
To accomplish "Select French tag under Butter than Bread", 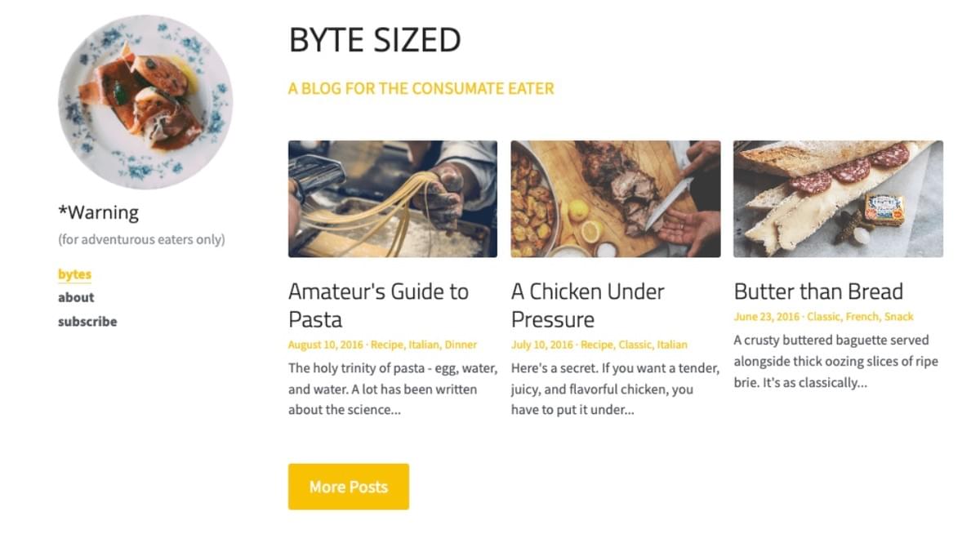I will pos(862,317).
